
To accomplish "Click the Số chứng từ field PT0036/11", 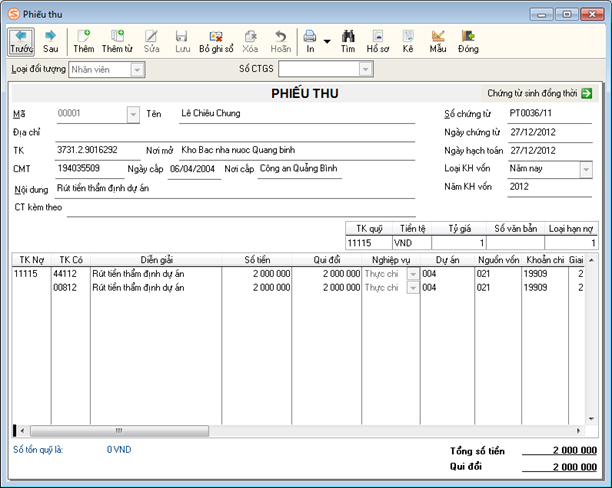I will [x=550, y=114].
